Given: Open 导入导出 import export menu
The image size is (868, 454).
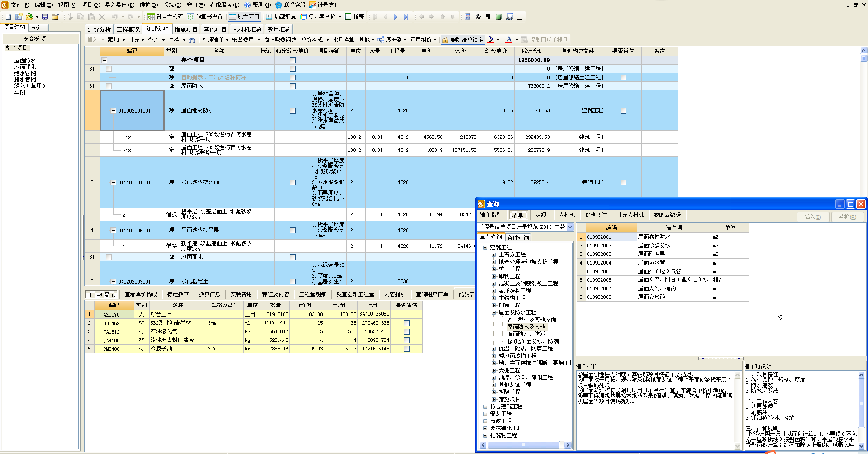Looking at the screenshot, I should 120,5.
